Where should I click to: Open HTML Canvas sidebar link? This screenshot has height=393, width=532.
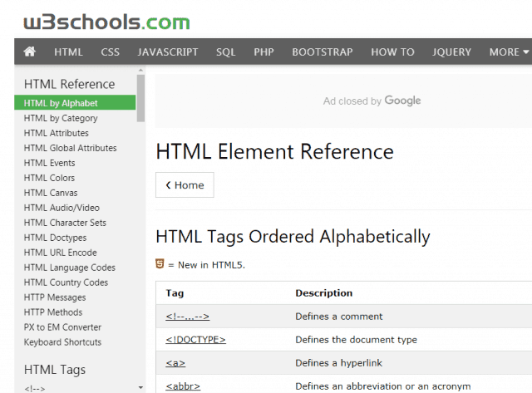click(x=51, y=193)
